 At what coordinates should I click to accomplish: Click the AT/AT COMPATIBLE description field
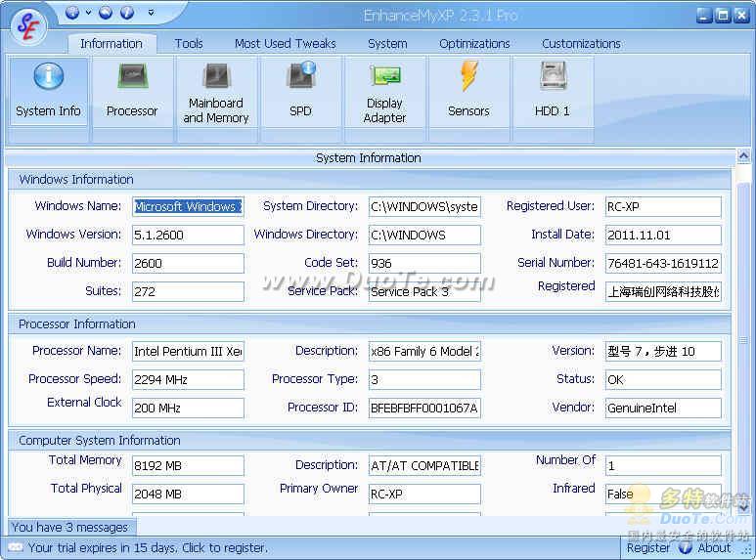click(424, 466)
